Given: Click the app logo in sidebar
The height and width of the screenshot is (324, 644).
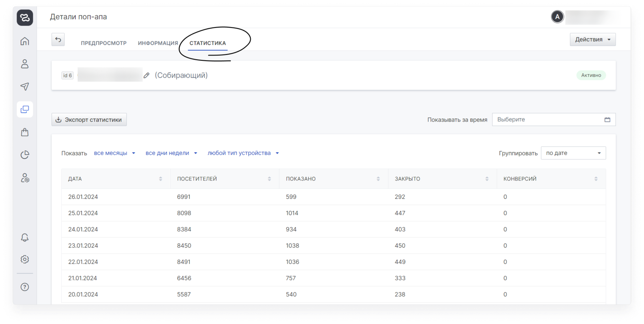Looking at the screenshot, I should pos(25,18).
